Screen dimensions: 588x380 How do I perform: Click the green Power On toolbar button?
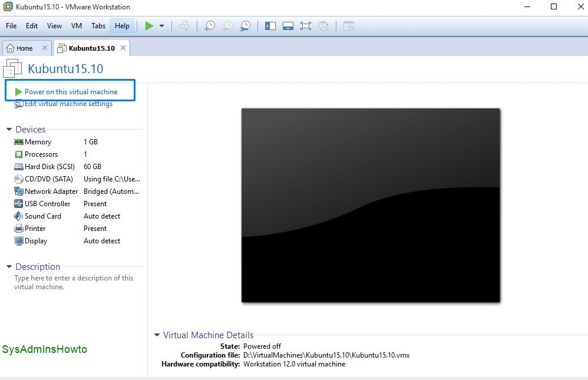pyautogui.click(x=149, y=26)
